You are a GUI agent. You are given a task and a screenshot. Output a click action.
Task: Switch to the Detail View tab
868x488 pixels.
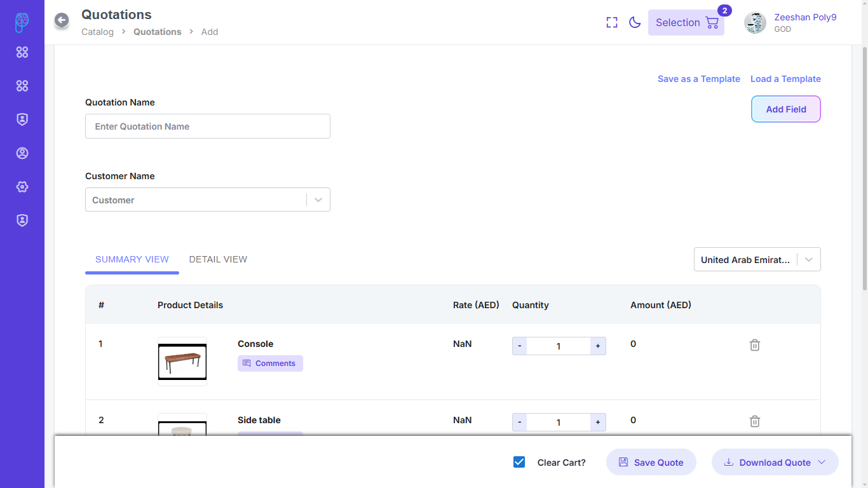click(x=218, y=259)
